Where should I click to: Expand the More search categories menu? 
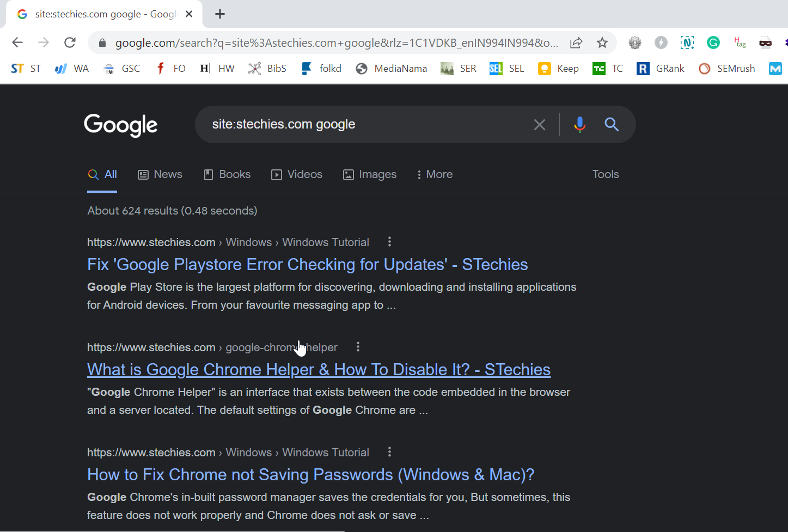(435, 174)
